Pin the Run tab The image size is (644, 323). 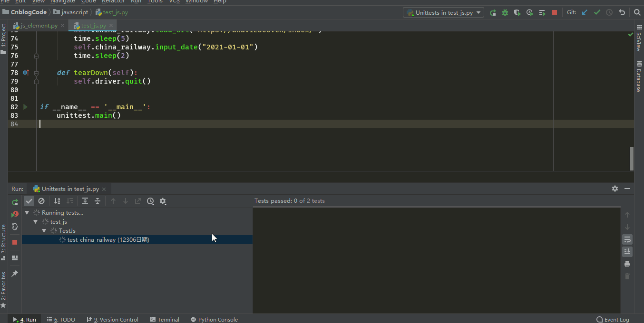point(15,274)
